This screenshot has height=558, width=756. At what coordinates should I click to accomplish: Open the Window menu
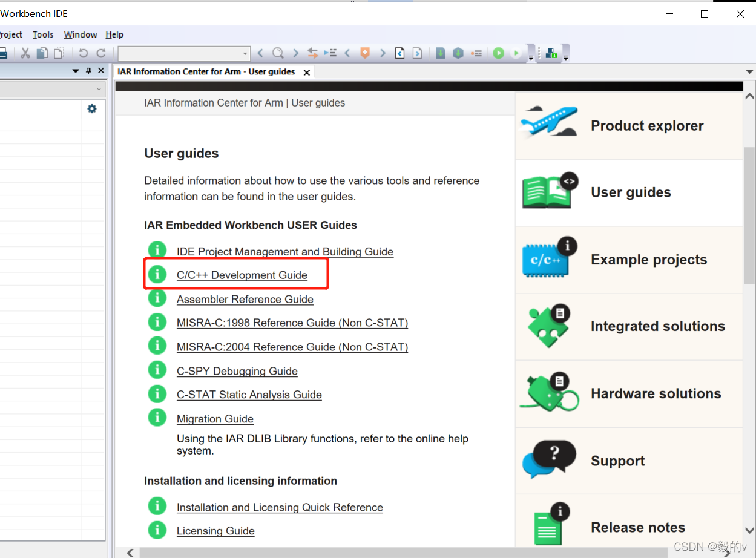(x=81, y=34)
